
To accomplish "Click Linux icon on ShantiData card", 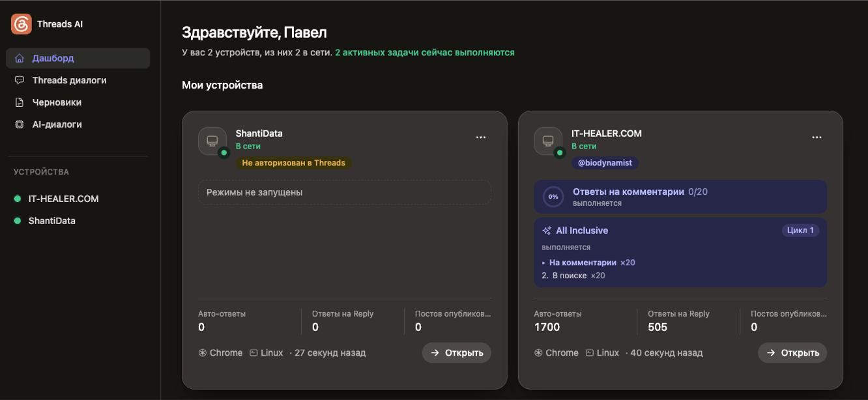I will (x=253, y=352).
